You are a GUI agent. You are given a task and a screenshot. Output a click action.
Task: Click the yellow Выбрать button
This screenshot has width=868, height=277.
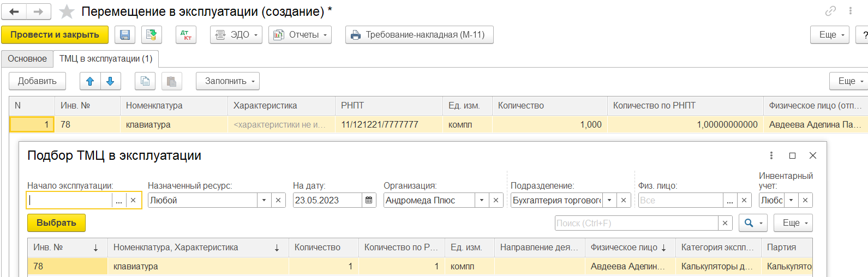(x=56, y=223)
